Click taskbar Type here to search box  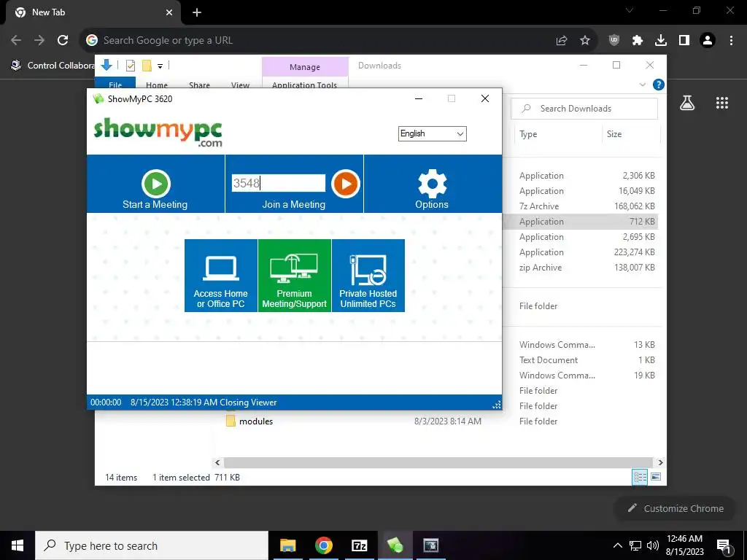(x=152, y=545)
